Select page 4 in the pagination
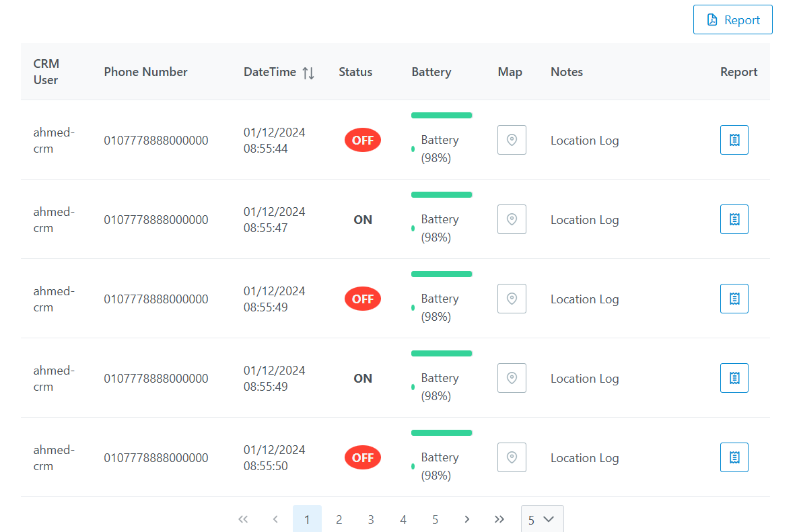 pyautogui.click(x=403, y=519)
